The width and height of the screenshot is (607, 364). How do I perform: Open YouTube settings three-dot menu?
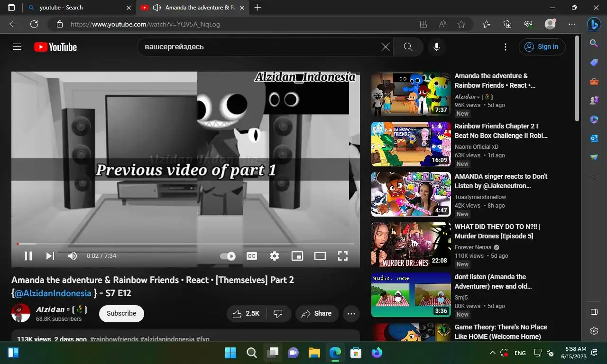506,47
